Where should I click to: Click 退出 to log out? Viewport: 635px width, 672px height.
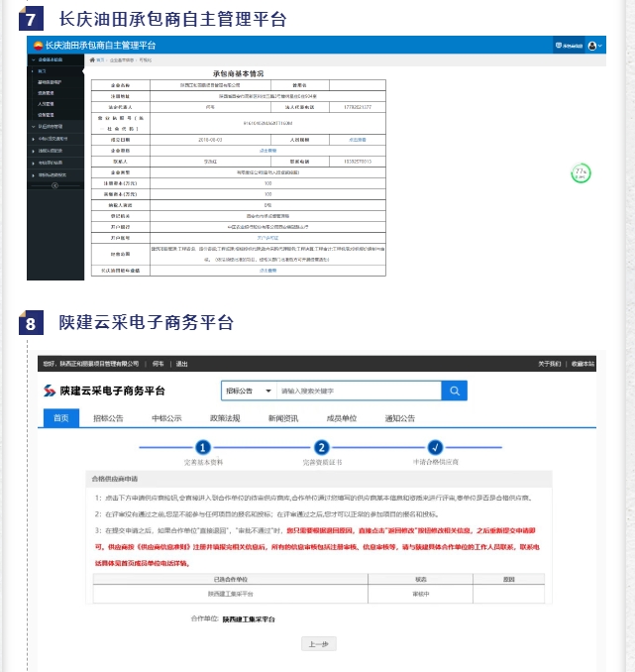point(181,364)
